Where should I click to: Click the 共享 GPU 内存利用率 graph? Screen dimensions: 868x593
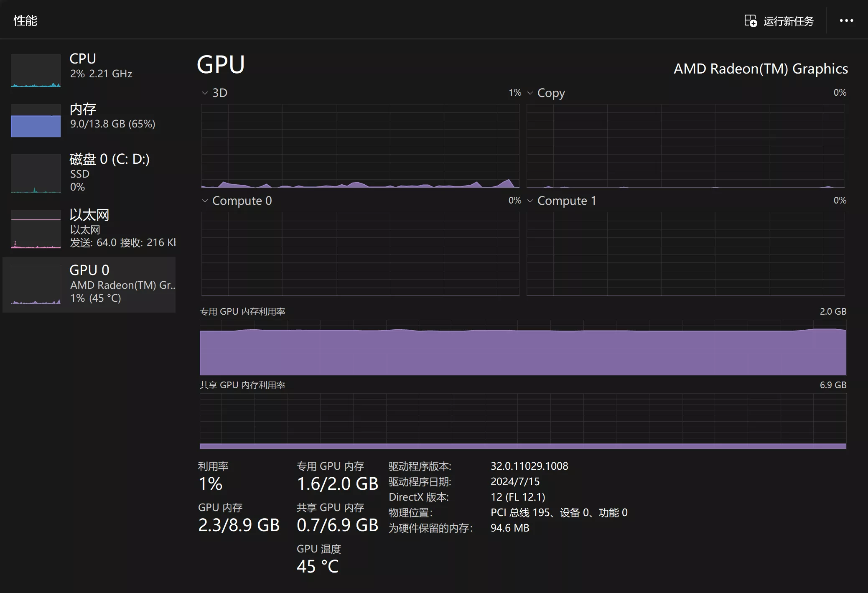523,421
